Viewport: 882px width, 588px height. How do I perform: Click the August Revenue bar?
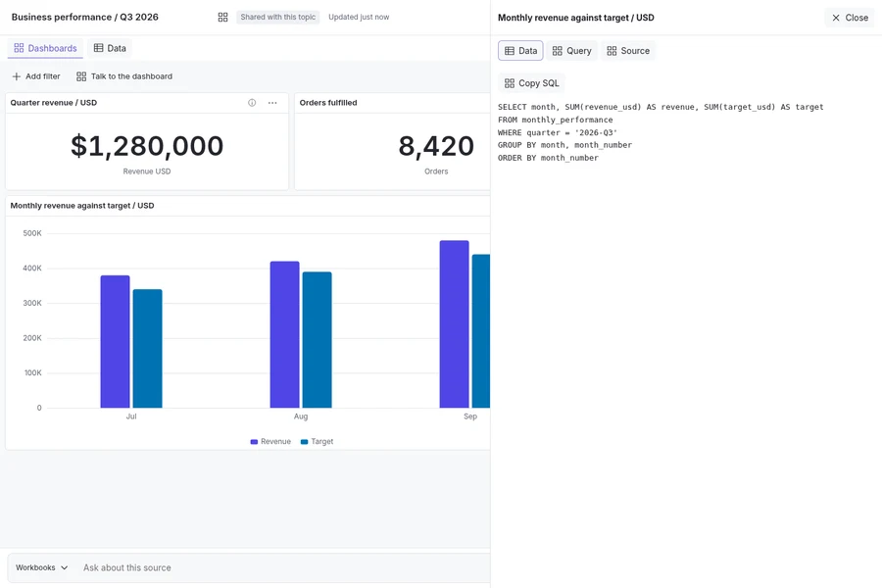click(284, 335)
